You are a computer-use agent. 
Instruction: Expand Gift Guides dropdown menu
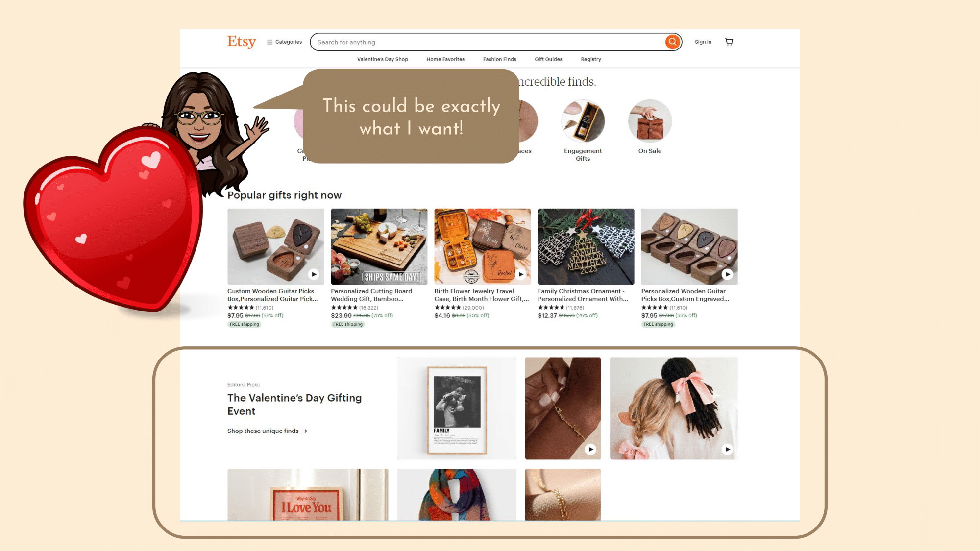point(549,59)
